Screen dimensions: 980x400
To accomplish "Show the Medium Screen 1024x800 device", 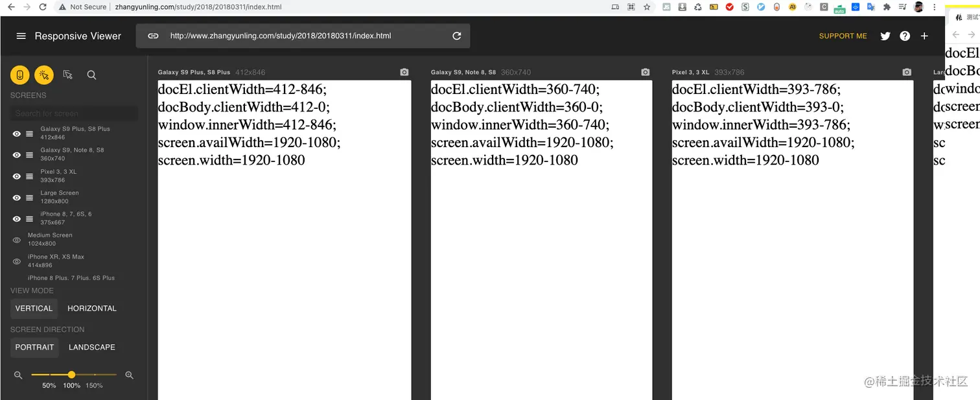I will pyautogui.click(x=17, y=240).
